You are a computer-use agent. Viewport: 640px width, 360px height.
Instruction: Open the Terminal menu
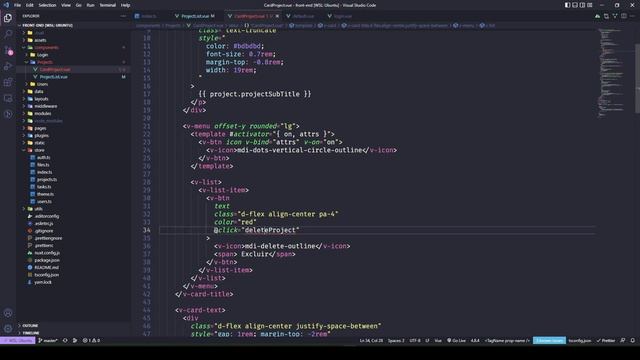[x=107, y=5]
